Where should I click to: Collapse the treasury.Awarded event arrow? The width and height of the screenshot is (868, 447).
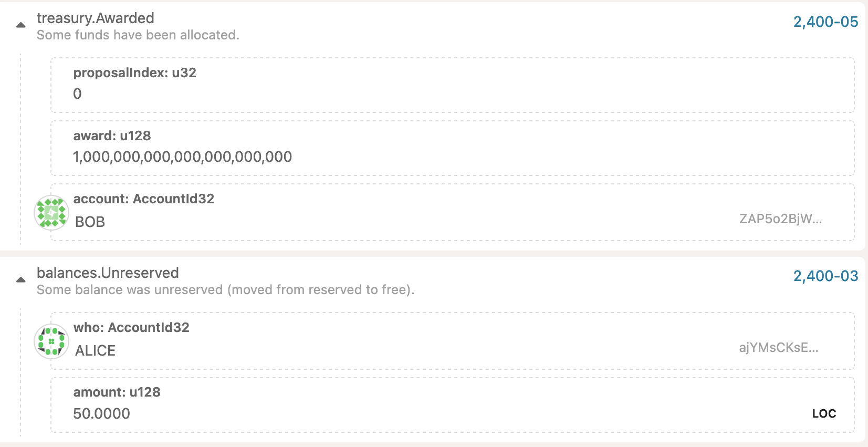pyautogui.click(x=21, y=25)
